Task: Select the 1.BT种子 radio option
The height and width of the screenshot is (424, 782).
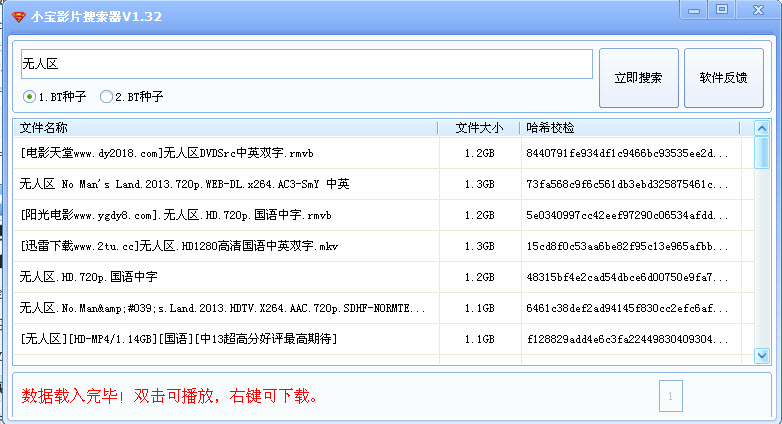Action: [x=29, y=97]
